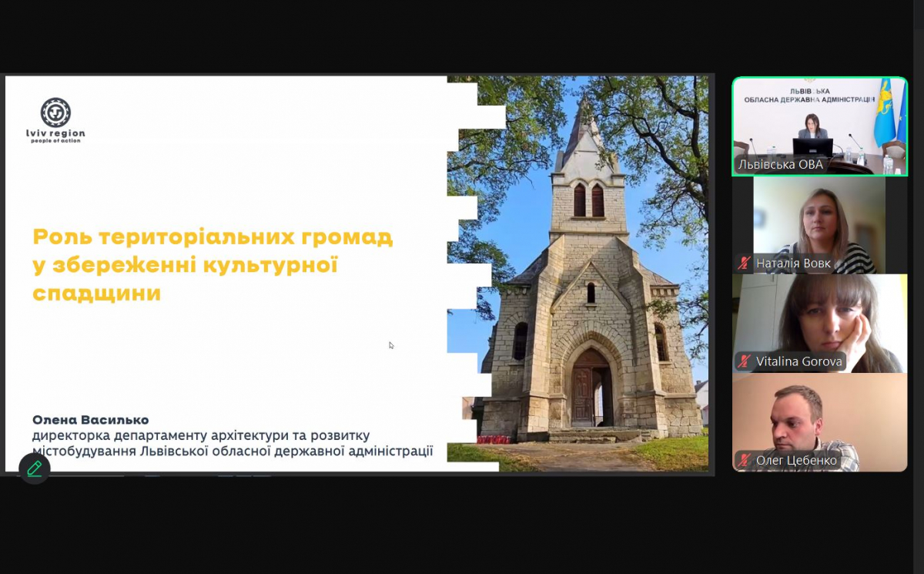The width and height of the screenshot is (924, 574).
Task: Click the muted microphone icon for Наталія Вовк
Action: (x=744, y=264)
